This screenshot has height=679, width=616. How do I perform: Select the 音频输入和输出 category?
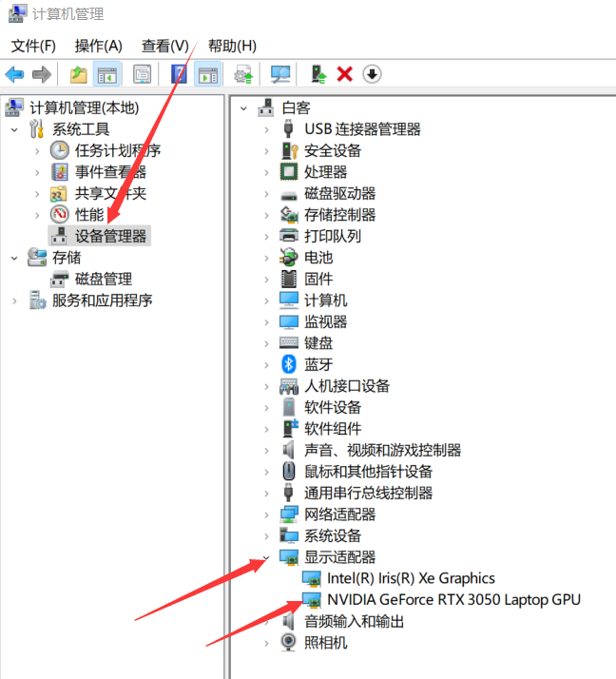tap(354, 621)
